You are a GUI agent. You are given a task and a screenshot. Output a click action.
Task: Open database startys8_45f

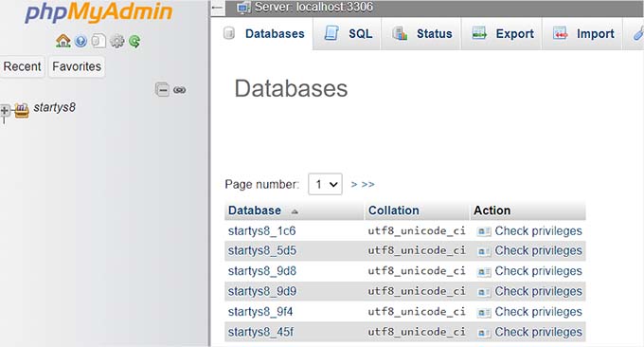pos(260,332)
